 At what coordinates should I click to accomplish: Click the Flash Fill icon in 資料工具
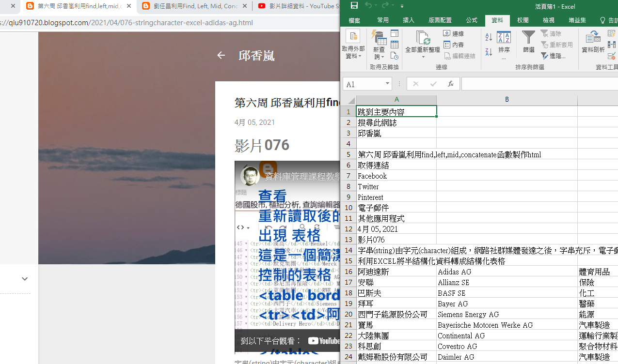point(612,33)
